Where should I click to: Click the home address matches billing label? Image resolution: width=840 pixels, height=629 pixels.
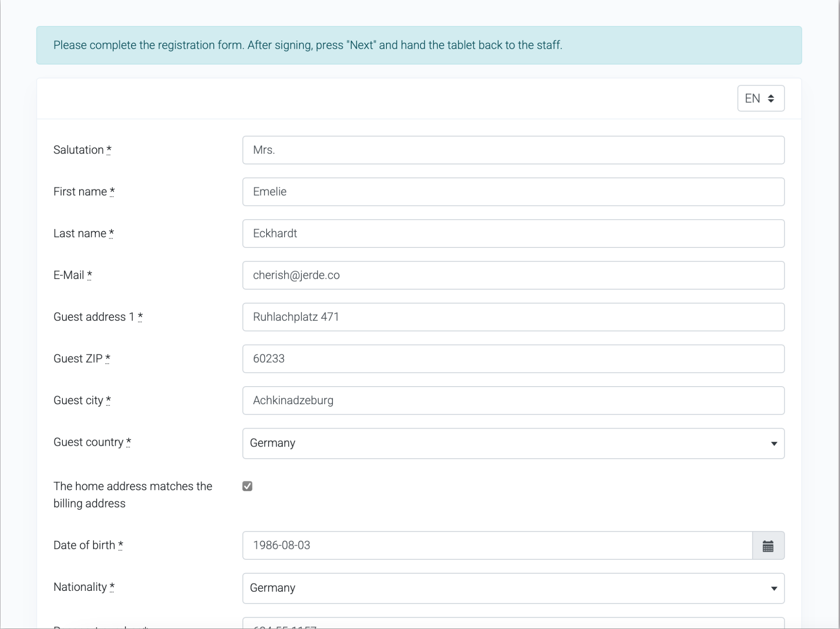coord(132,495)
